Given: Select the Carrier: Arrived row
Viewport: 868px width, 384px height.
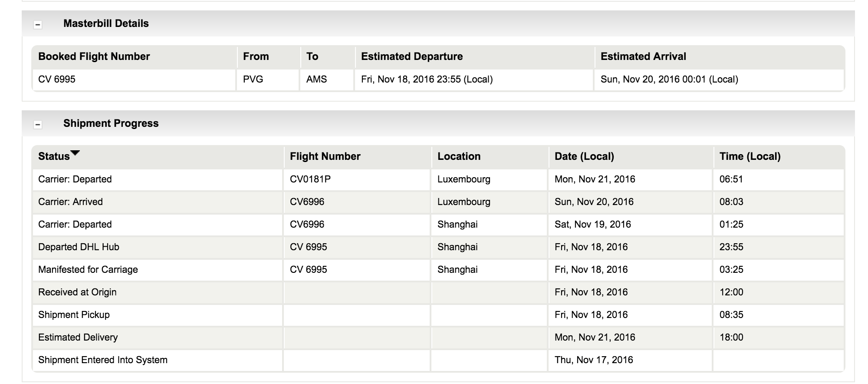Looking at the screenshot, I should tap(438, 202).
